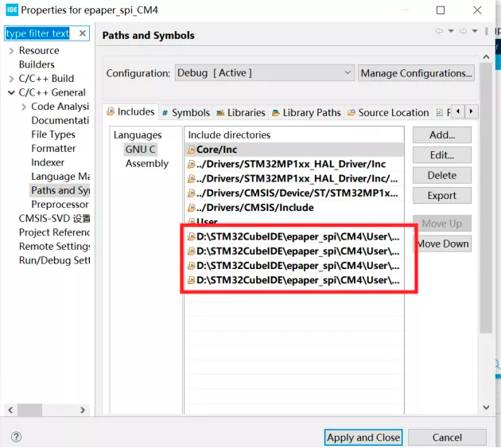The height and width of the screenshot is (448, 501).
Task: Click the Add... button
Action: [442, 135]
